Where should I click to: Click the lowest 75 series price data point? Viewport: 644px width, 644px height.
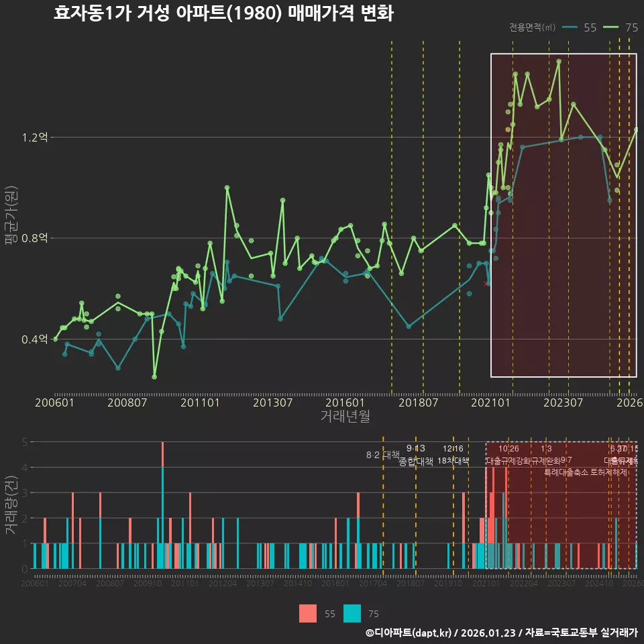154,376
